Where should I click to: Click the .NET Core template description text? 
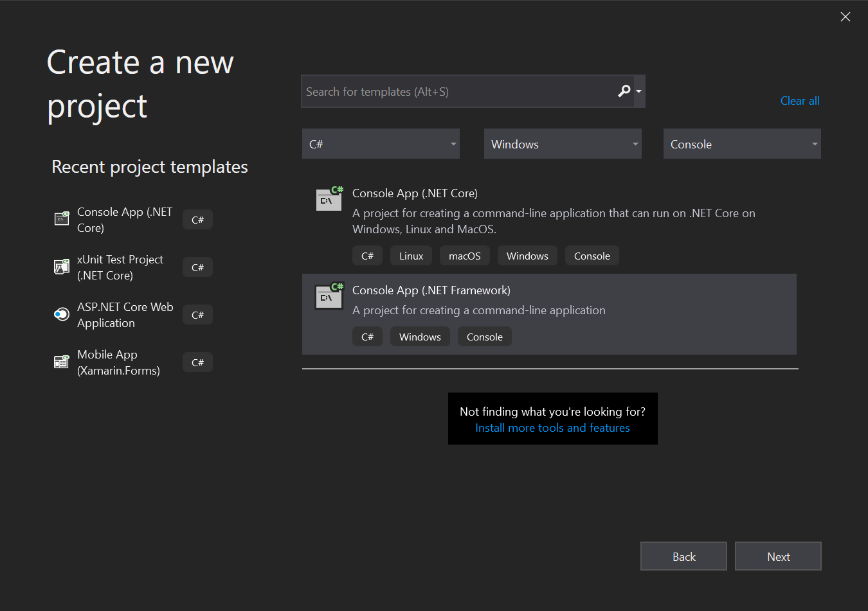pyautogui.click(x=554, y=221)
